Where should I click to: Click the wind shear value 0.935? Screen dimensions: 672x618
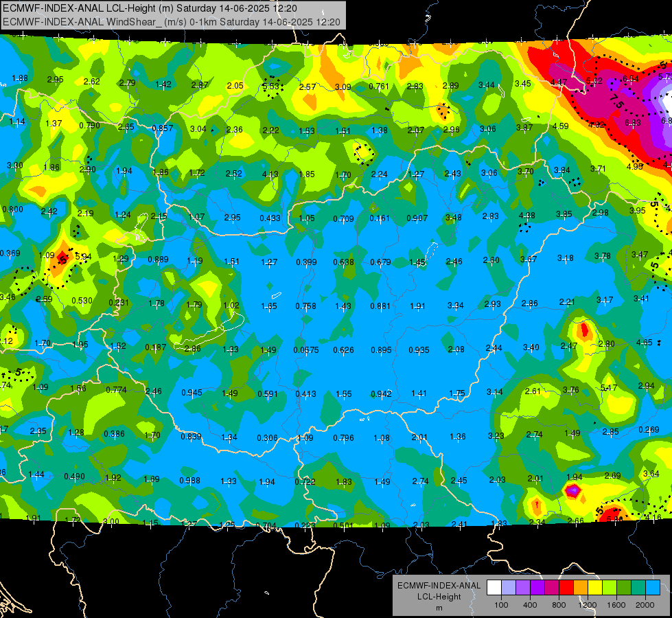[419, 350]
